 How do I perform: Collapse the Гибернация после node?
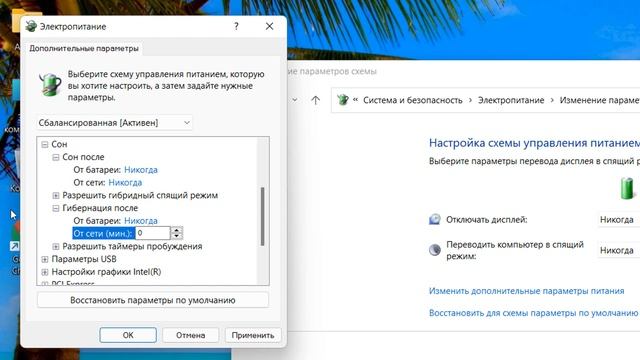56,208
